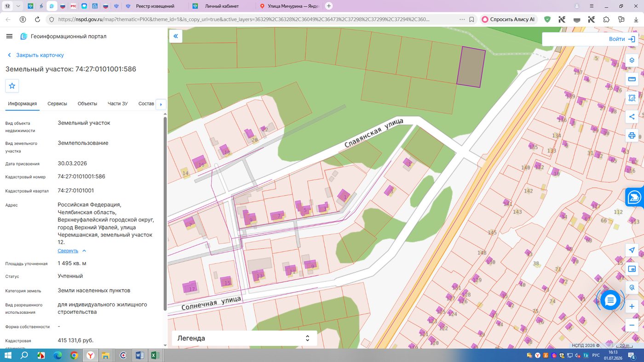The image size is (644, 362).
Task: Click the card panel vertical scrollbar
Action: (165, 214)
